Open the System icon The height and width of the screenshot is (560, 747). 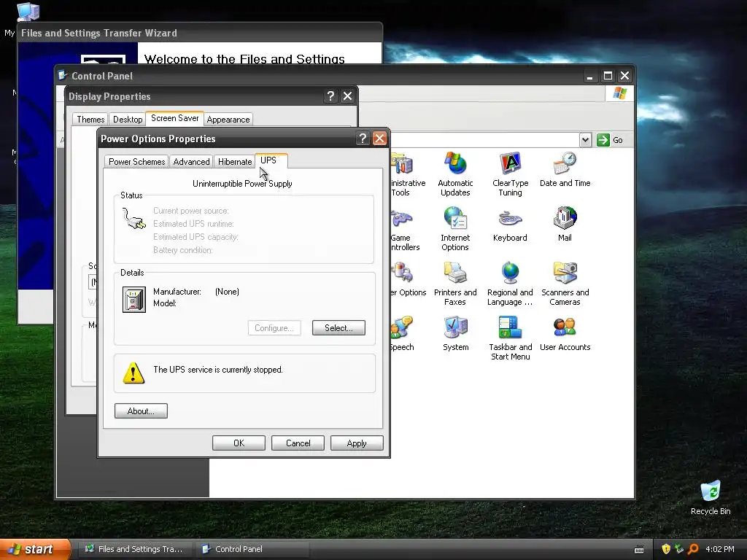pos(455,334)
